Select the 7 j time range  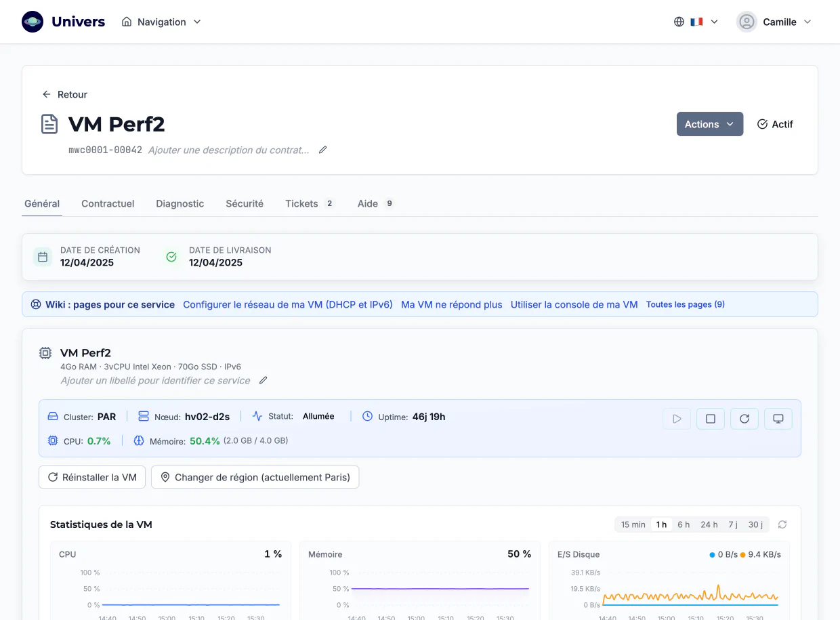pyautogui.click(x=733, y=524)
